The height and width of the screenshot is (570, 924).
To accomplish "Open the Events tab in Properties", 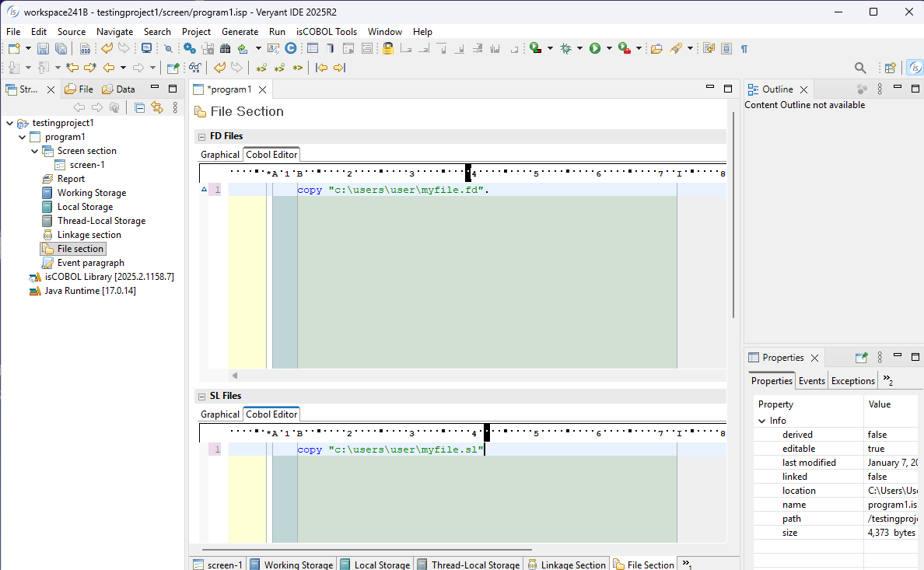I will 811,381.
